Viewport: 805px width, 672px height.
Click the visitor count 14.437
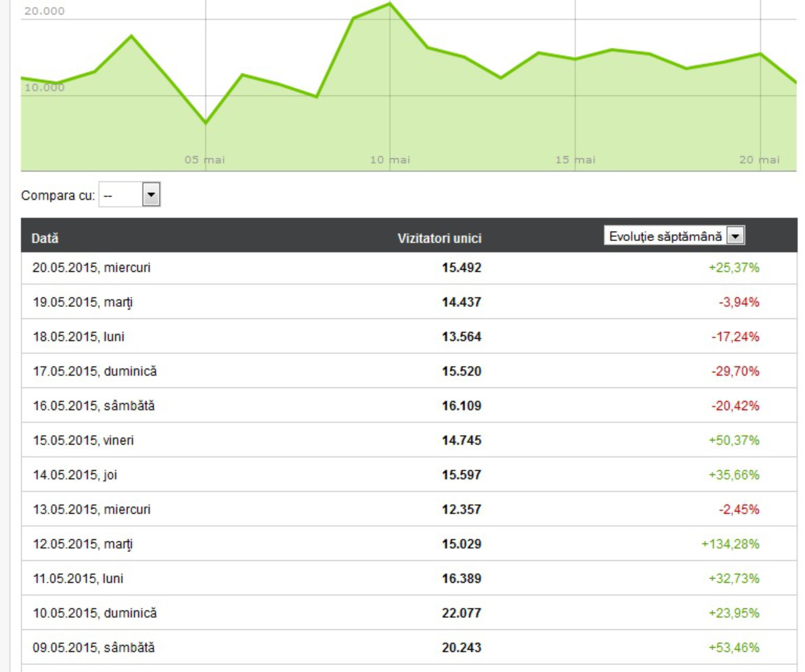461,302
